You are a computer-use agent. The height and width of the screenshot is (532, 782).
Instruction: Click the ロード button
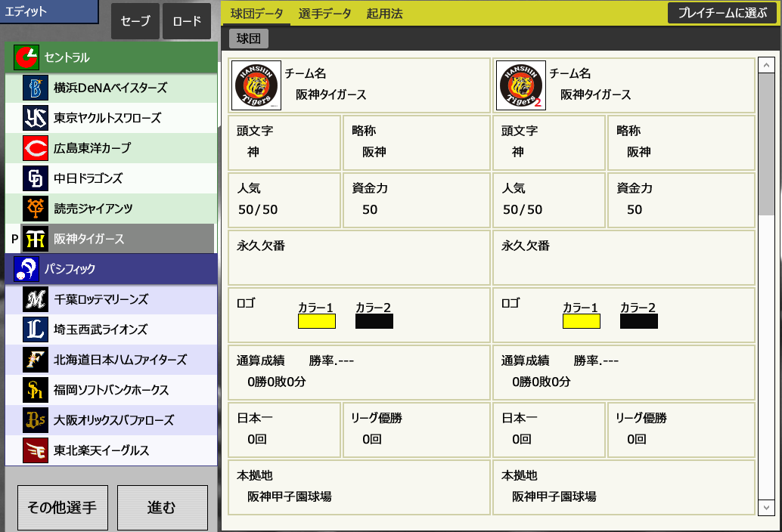point(187,21)
